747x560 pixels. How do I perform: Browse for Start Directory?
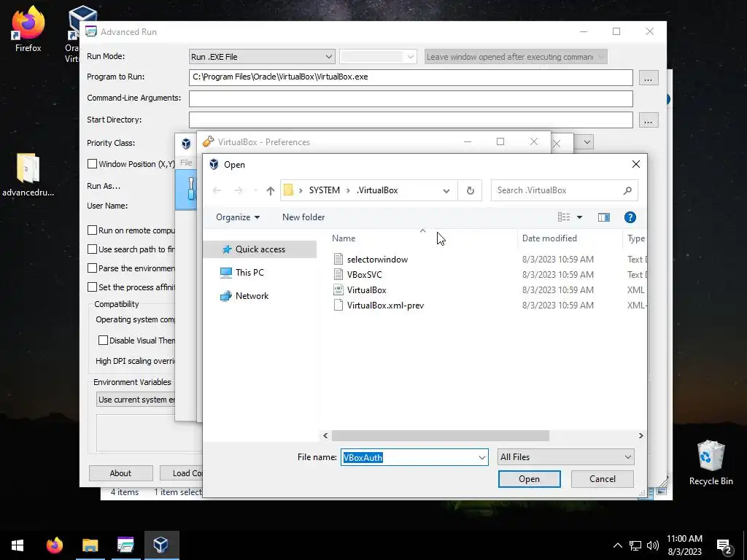pos(648,120)
